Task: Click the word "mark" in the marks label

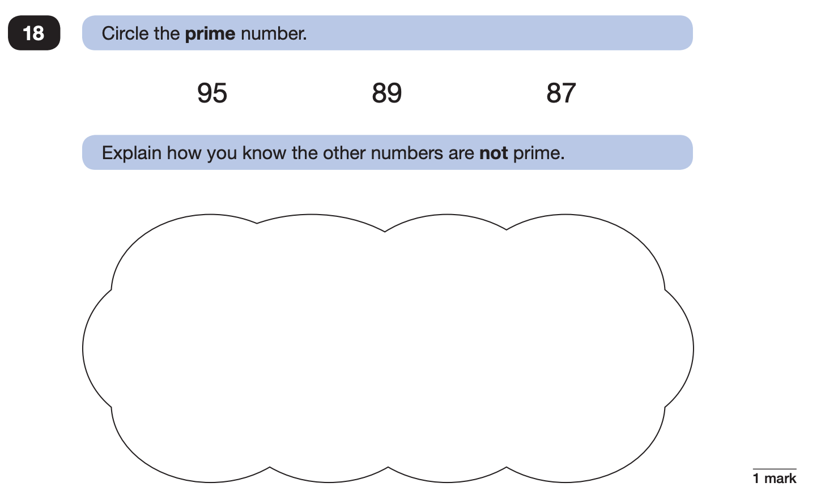Action: click(x=780, y=479)
